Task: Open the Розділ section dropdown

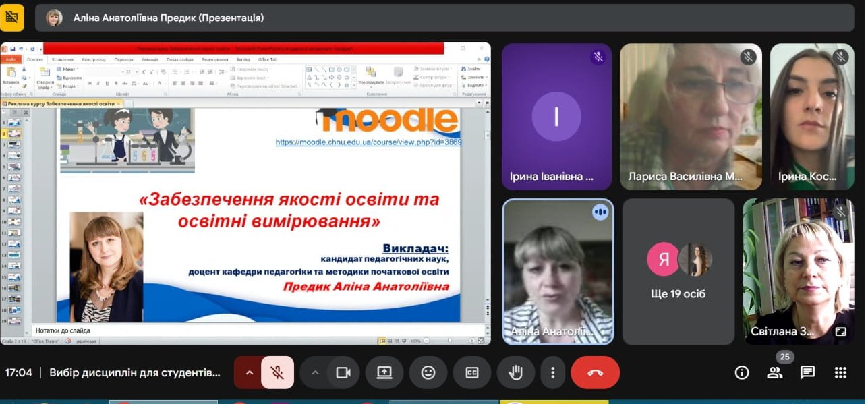Action: click(x=67, y=86)
